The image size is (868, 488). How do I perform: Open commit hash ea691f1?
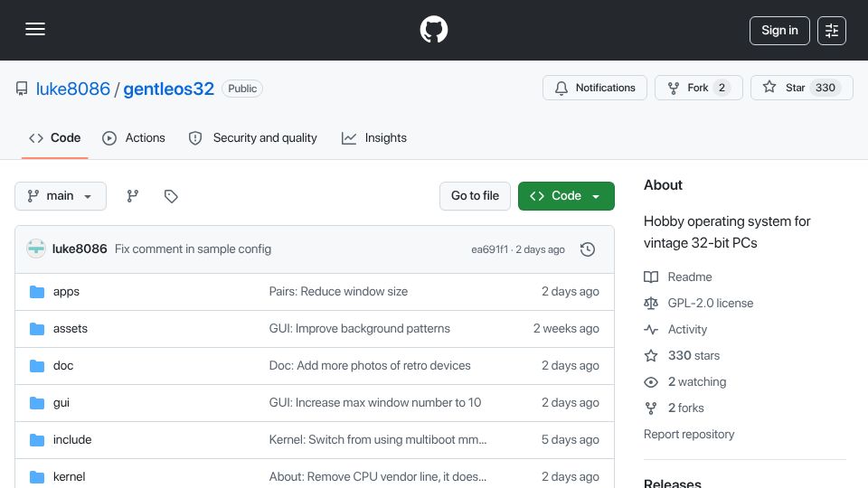tap(489, 249)
